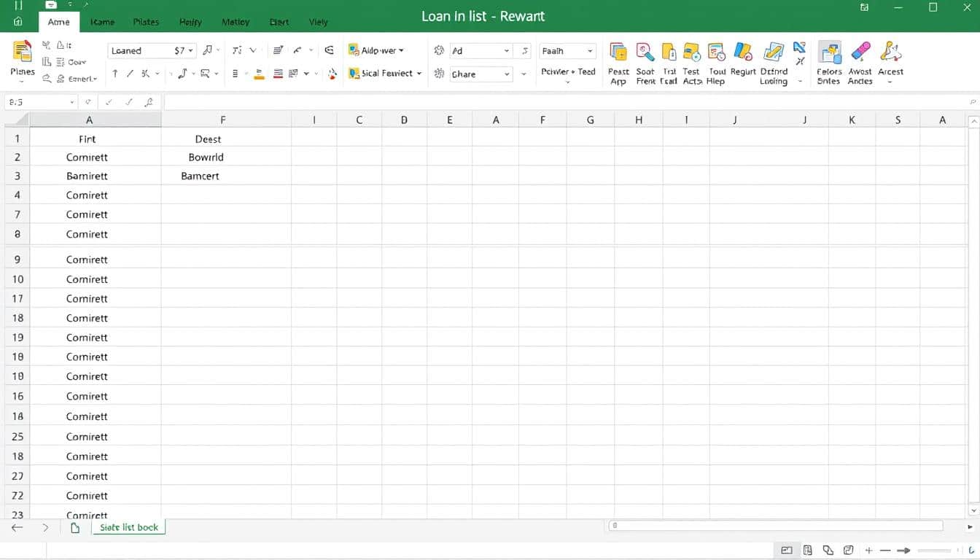Viewport: 980px width, 560px height.
Task: Click the vertical scrollbar down arrow
Action: point(973,511)
